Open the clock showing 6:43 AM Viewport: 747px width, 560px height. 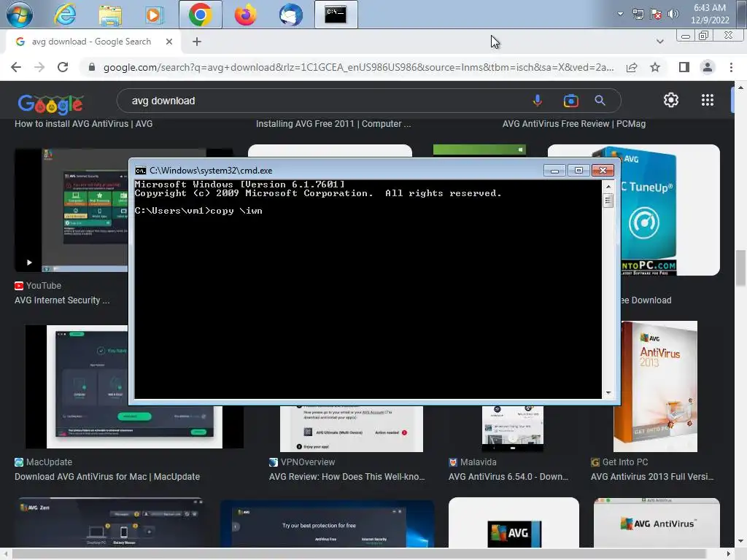710,14
